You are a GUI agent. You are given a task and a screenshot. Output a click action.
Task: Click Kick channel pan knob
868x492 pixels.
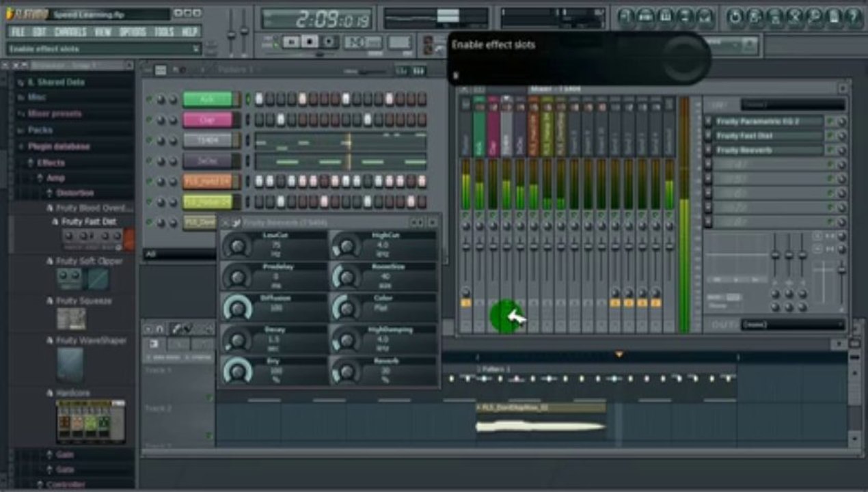[x=161, y=99]
